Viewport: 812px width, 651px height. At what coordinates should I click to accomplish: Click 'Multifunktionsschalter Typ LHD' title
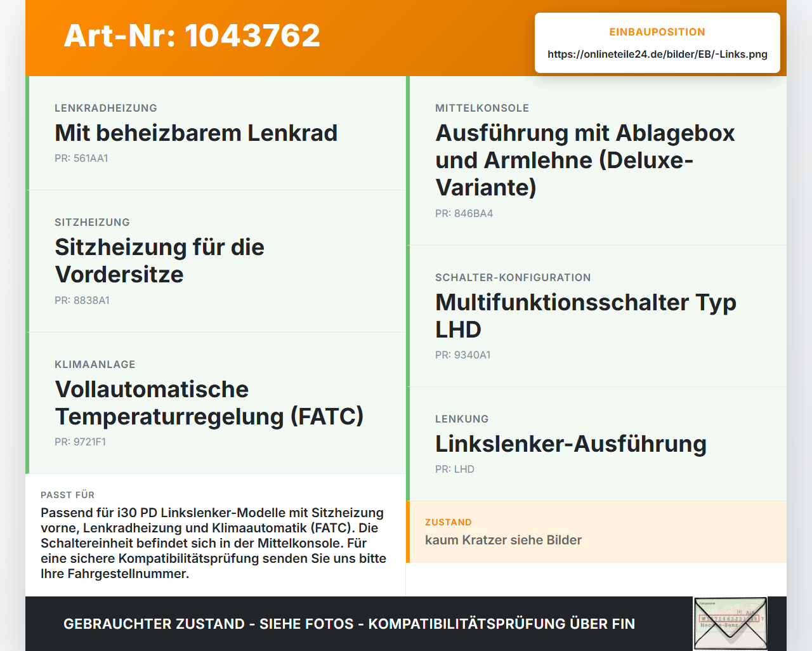click(x=586, y=316)
